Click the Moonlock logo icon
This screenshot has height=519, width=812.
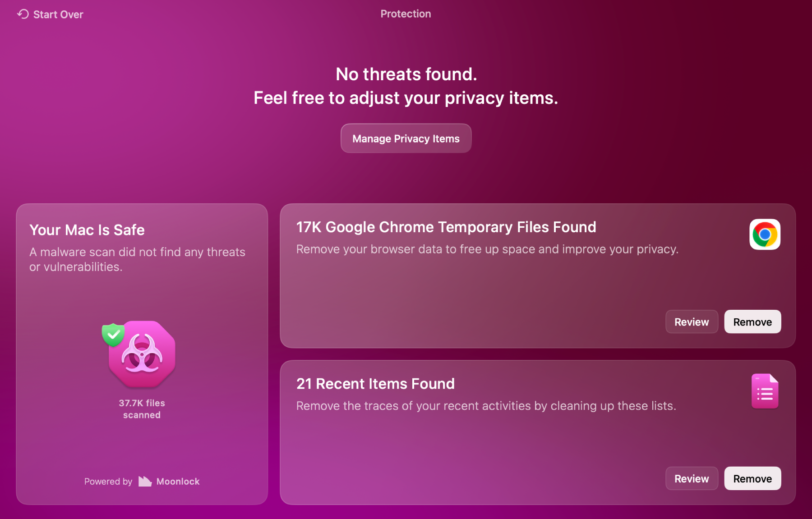(144, 481)
